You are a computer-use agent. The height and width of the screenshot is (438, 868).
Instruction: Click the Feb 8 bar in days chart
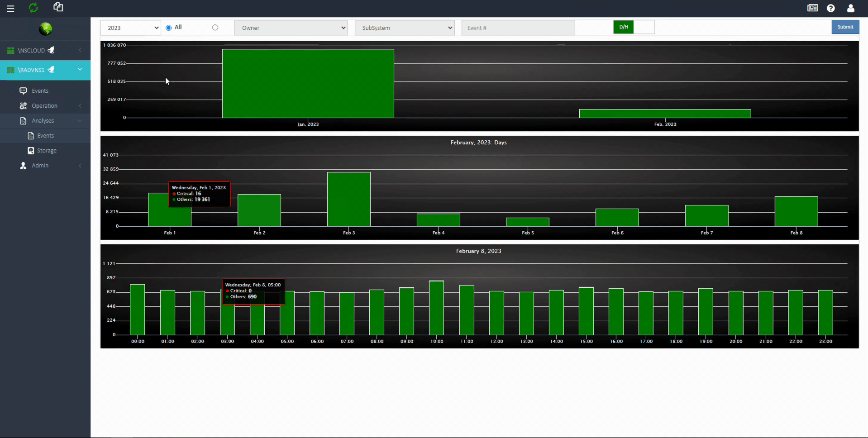[x=796, y=211]
